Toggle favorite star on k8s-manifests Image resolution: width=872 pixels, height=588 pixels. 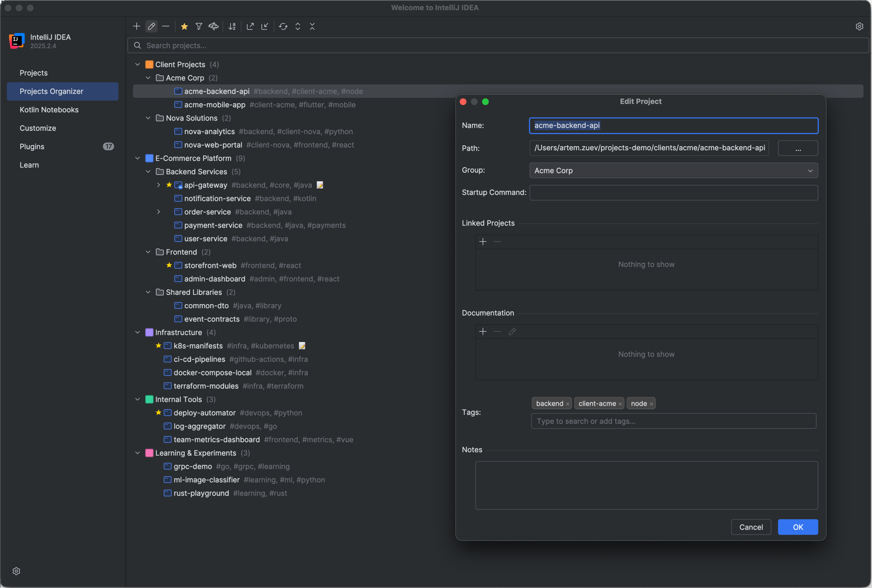pos(159,346)
